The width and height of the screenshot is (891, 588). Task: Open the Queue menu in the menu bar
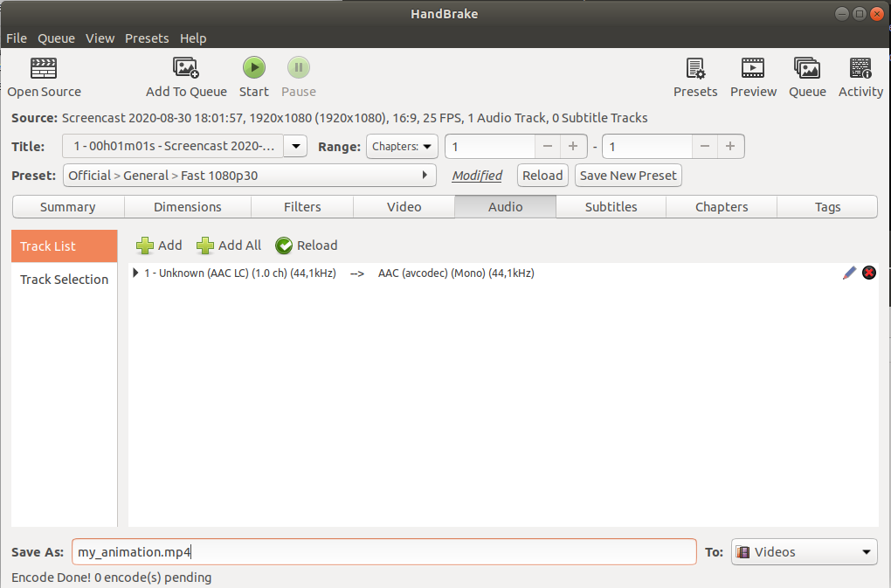56,38
